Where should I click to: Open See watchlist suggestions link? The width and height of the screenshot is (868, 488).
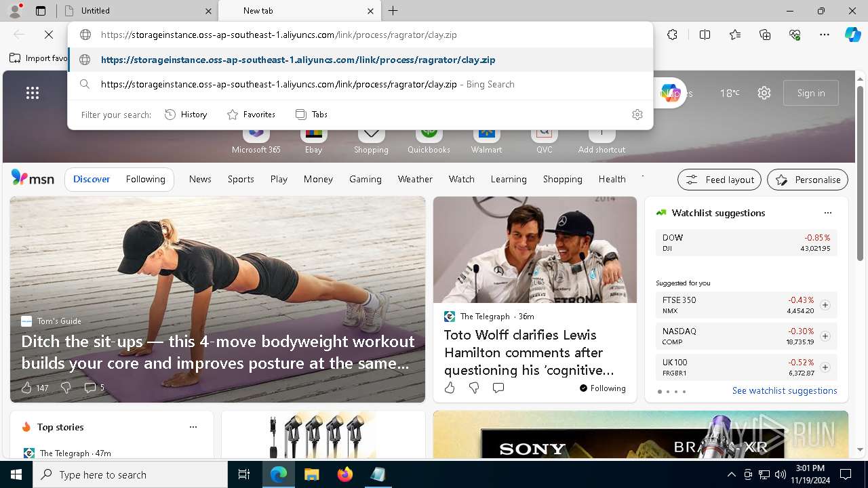pyautogui.click(x=785, y=390)
